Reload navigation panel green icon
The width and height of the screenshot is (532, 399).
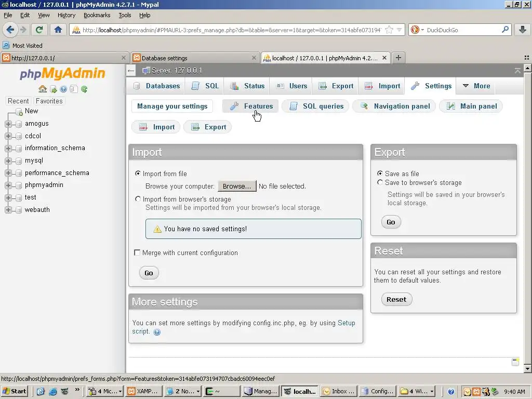[84, 89]
